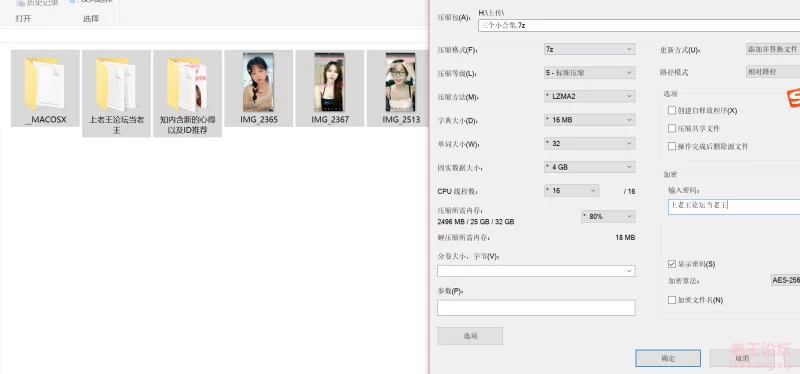This screenshot has height=374, width=800.
Task: Select the IMG_2367 thumbnail
Action: (330, 82)
